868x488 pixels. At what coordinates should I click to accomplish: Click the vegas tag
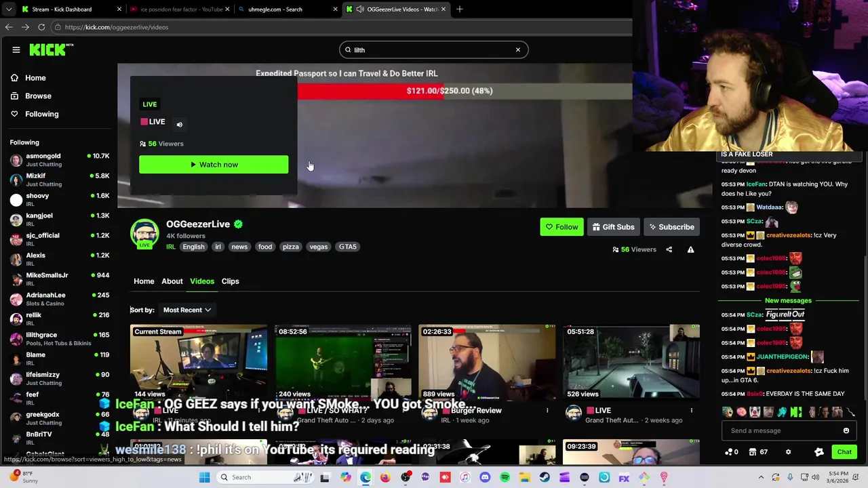point(319,247)
